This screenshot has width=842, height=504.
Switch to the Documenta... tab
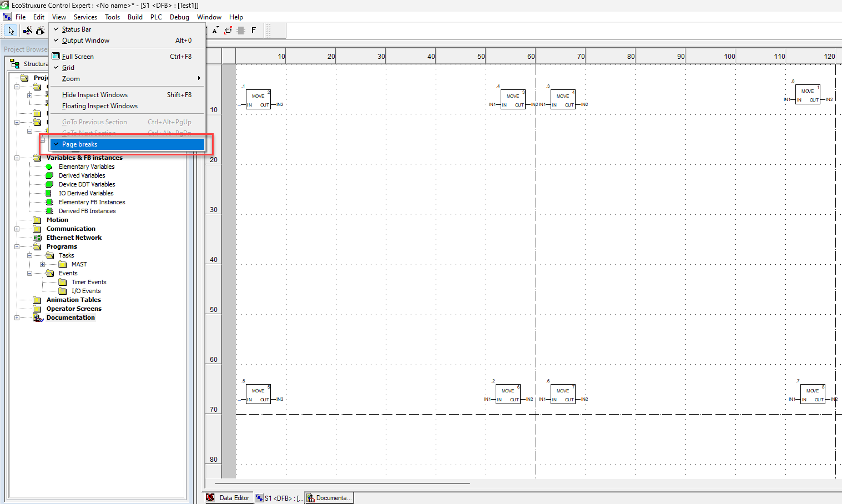[329, 498]
